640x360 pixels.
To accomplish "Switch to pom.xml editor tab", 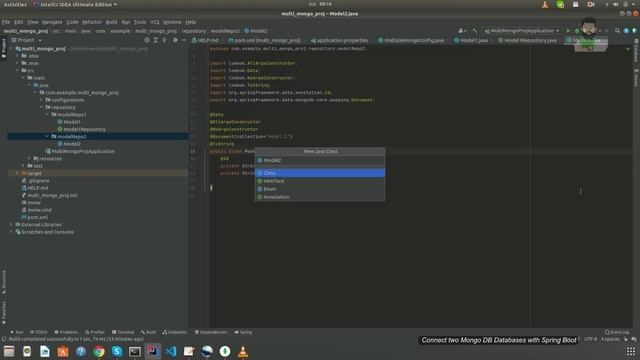I will [264, 40].
